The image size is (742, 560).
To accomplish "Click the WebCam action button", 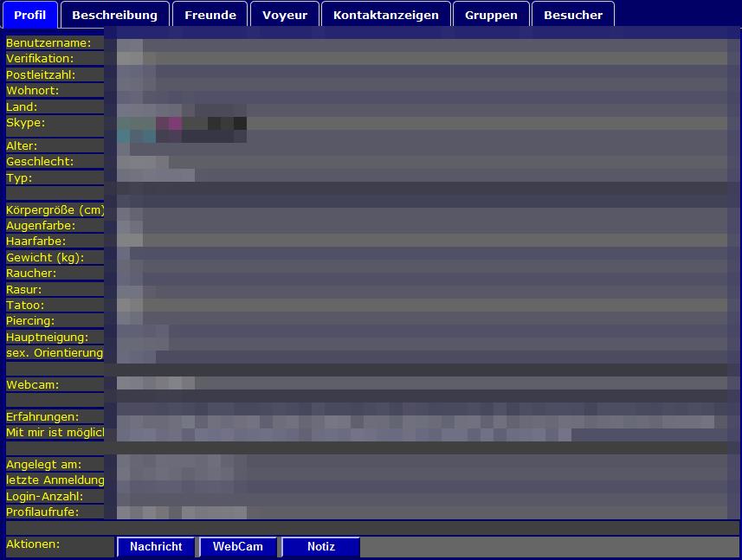I will (x=237, y=547).
